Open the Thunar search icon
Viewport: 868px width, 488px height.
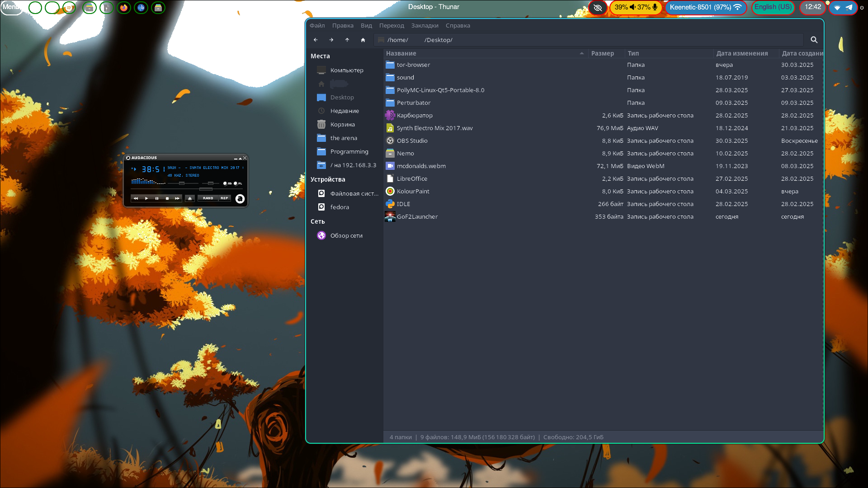tap(814, 40)
